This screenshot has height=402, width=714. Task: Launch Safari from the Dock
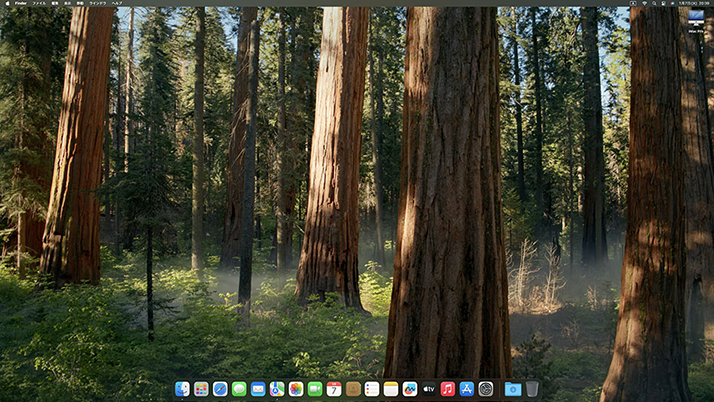click(x=220, y=389)
